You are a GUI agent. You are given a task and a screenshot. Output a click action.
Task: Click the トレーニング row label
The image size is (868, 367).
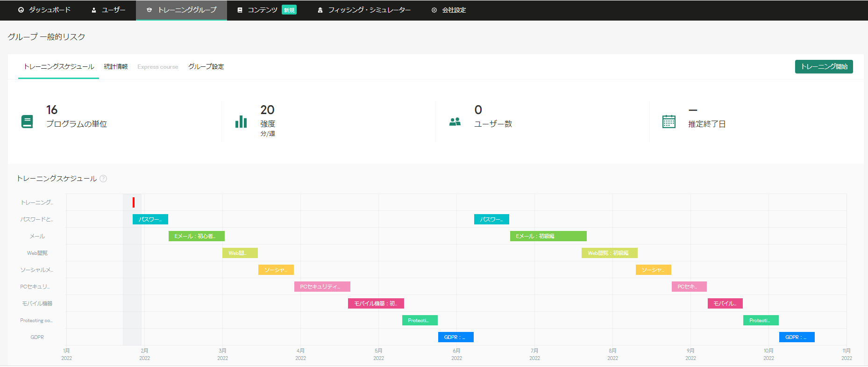point(37,202)
